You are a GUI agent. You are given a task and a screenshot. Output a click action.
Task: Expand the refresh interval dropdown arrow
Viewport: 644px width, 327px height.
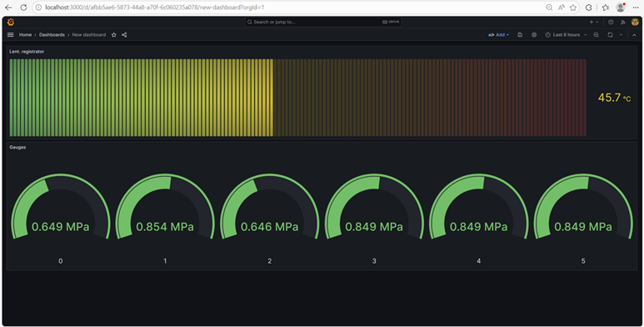pyautogui.click(x=621, y=35)
